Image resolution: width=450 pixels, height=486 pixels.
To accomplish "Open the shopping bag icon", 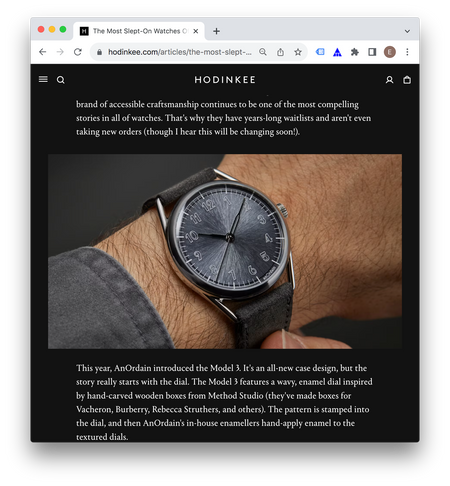I will (407, 80).
